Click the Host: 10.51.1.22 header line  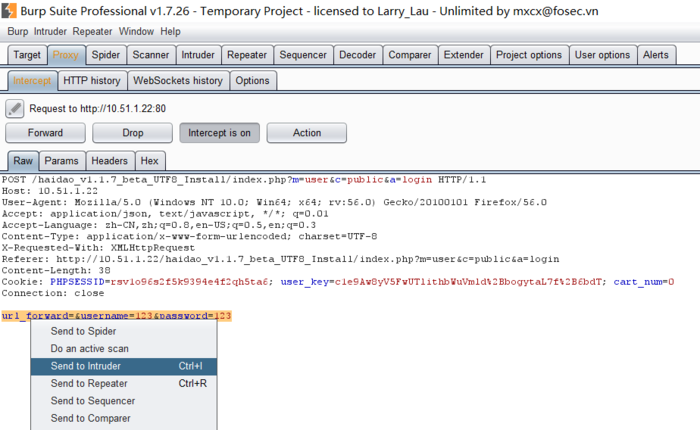coord(50,191)
